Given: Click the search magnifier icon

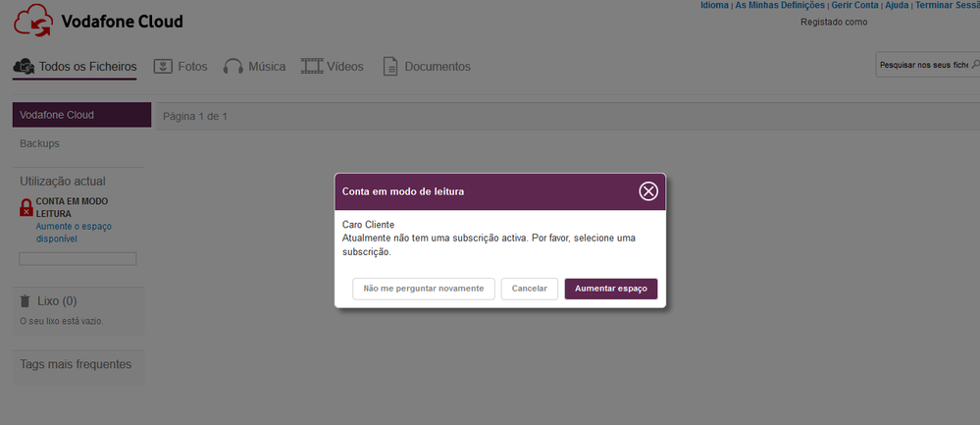Looking at the screenshot, I should point(976,65).
